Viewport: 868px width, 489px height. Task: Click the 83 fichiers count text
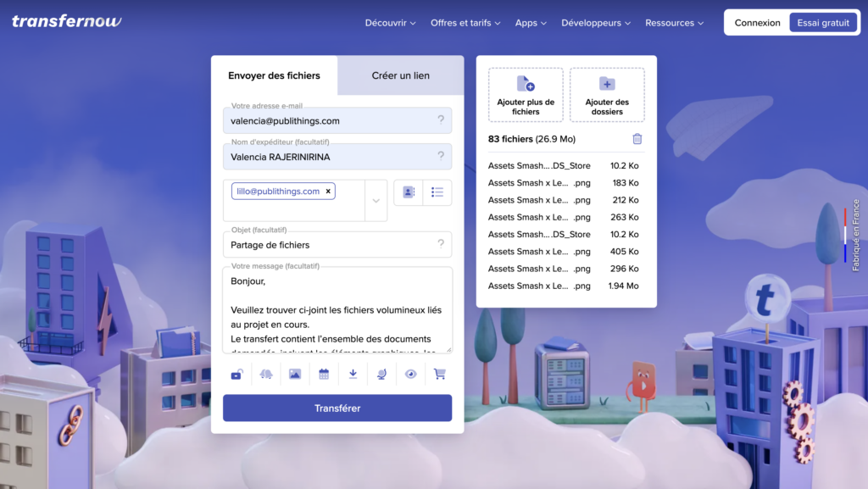coord(510,139)
